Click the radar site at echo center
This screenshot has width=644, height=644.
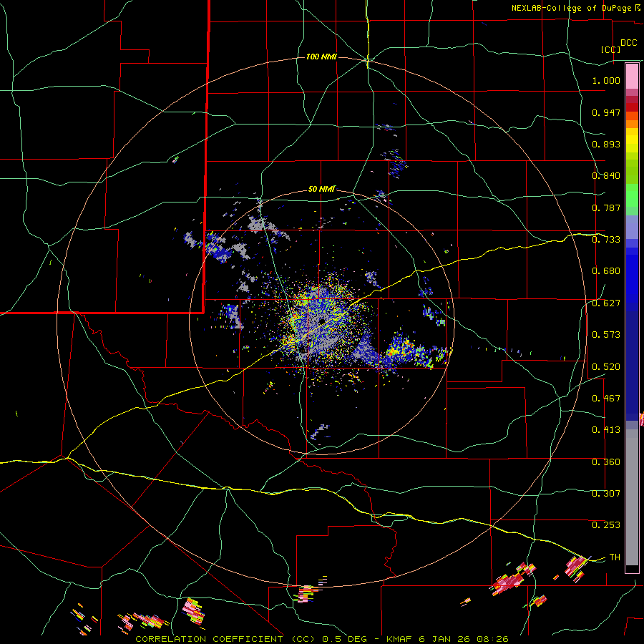323,321
